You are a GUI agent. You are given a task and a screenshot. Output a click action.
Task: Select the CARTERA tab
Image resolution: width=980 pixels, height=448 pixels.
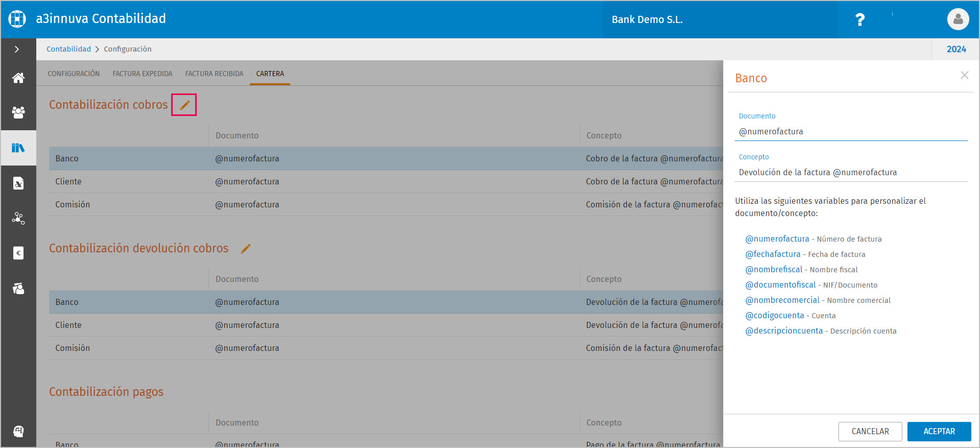[270, 74]
